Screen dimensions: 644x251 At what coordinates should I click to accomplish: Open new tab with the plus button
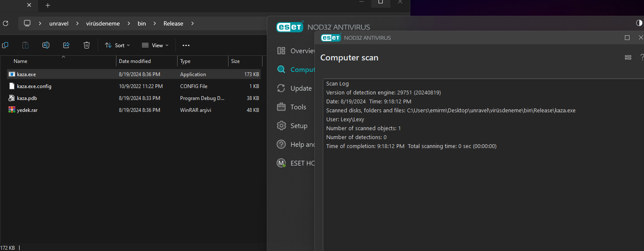click(x=48, y=6)
